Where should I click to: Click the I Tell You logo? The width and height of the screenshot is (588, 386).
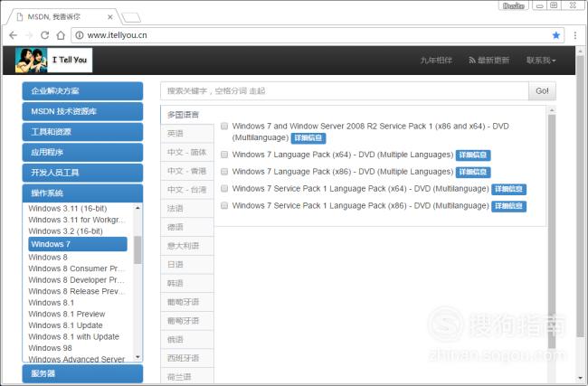point(53,60)
